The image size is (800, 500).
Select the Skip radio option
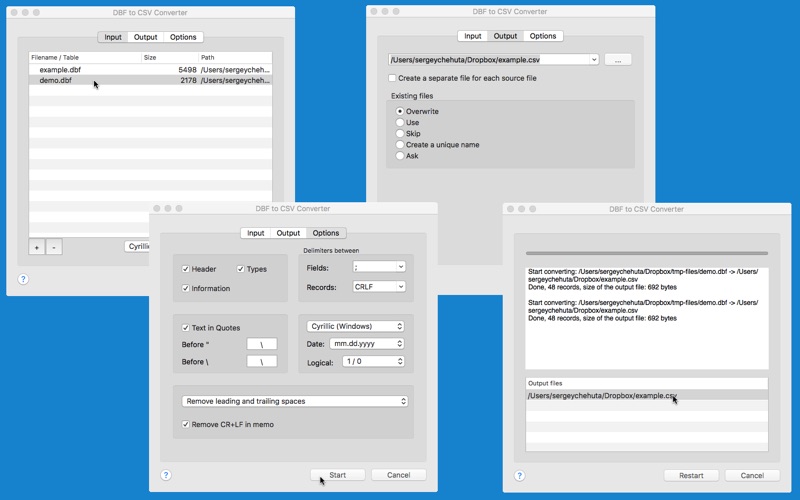click(x=400, y=134)
